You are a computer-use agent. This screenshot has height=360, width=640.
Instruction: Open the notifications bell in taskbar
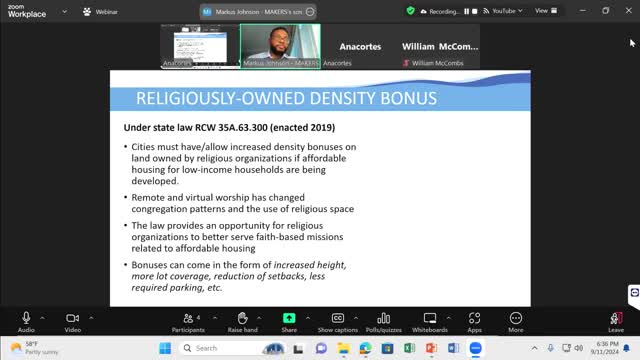[x=627, y=348]
